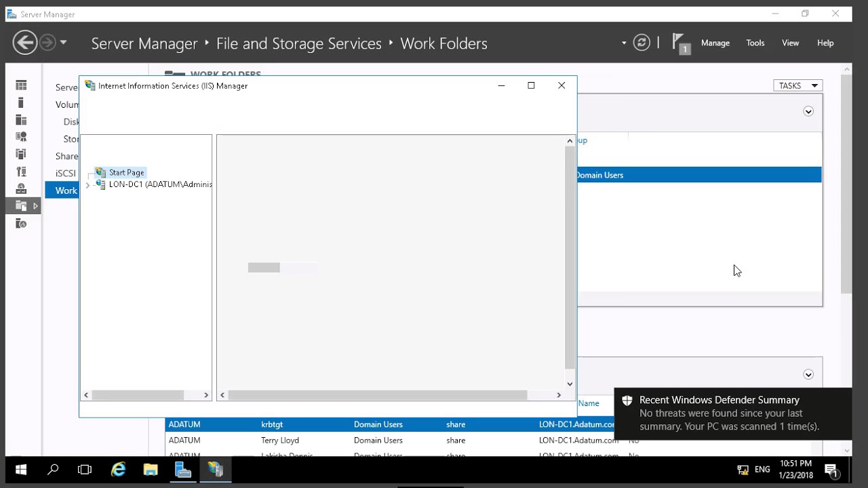Open the IIS role icon at sidebar bottom

click(21, 224)
